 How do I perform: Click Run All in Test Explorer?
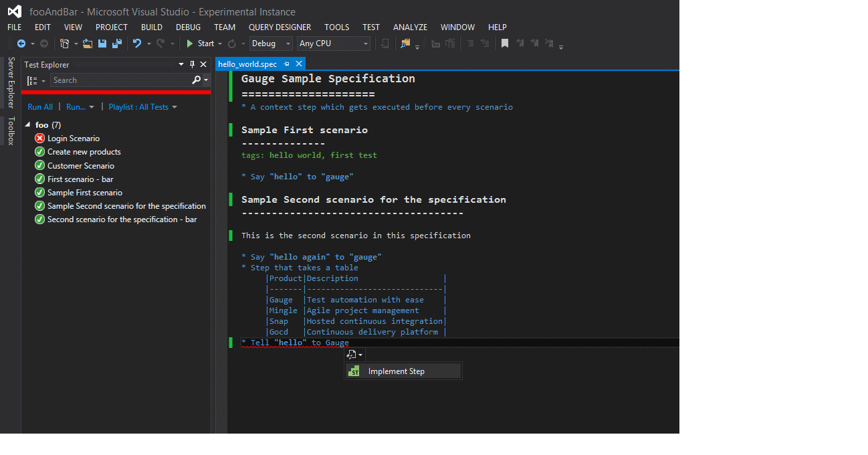pyautogui.click(x=40, y=107)
